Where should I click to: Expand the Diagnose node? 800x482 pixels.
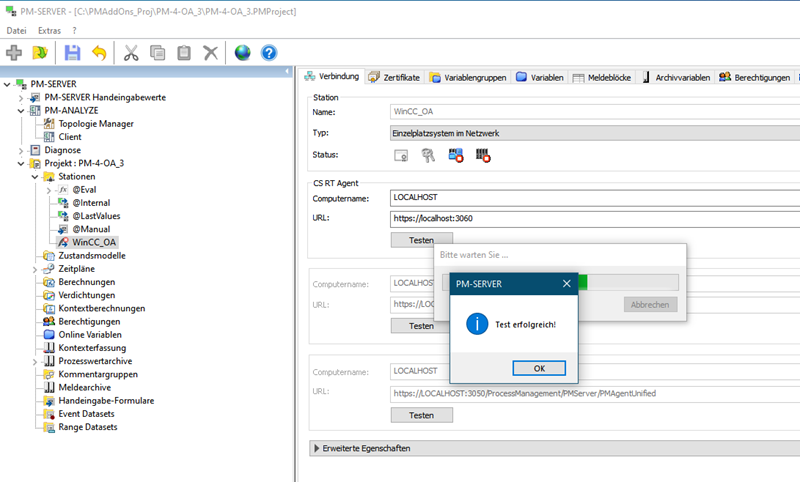coord(21,150)
